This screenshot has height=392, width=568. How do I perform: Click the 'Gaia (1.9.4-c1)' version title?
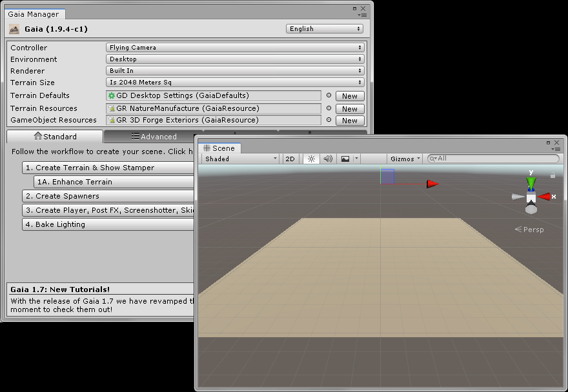(56, 29)
